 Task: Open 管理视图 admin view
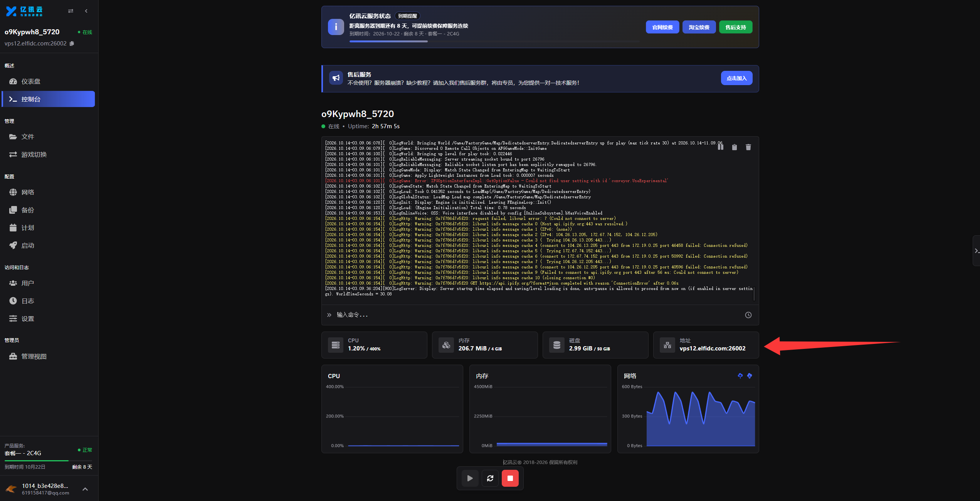(48, 356)
